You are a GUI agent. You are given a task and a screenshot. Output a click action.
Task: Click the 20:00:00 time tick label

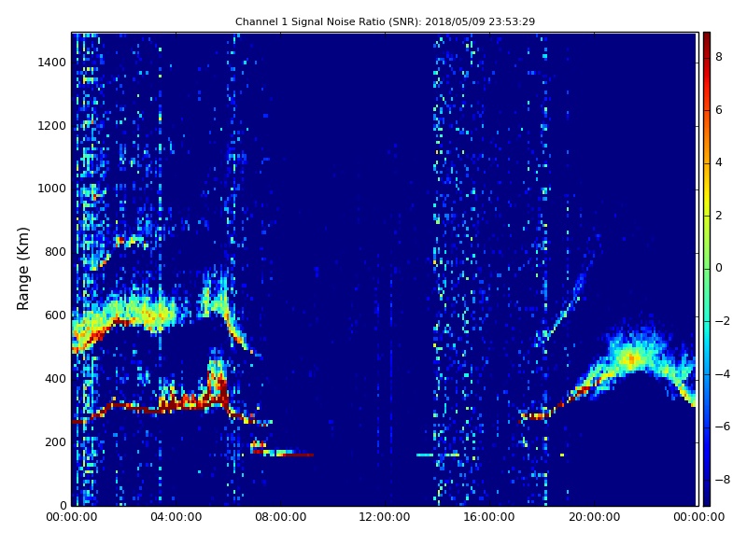[595, 517]
